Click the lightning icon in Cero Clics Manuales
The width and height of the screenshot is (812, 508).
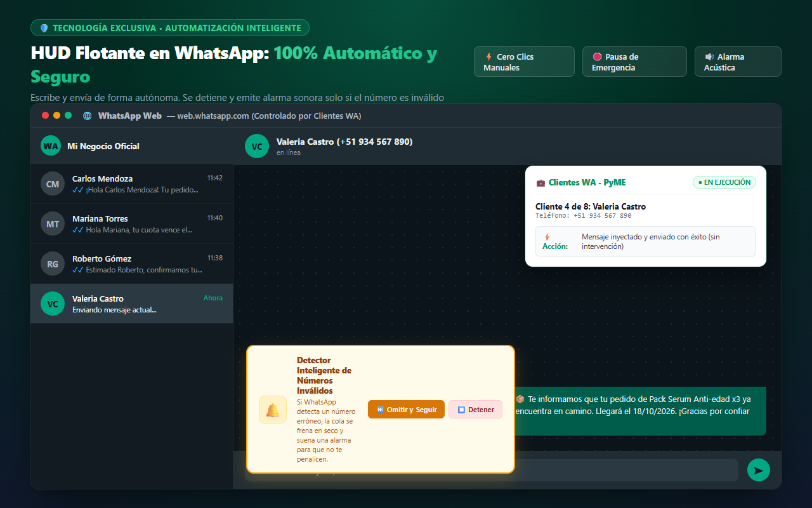488,57
